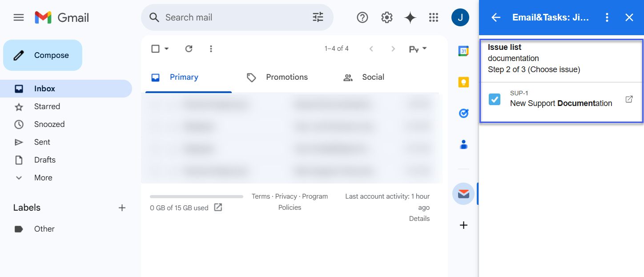Uncheck the SUP-1 issue checkbox
Image resolution: width=644 pixels, height=277 pixels.
tap(495, 99)
